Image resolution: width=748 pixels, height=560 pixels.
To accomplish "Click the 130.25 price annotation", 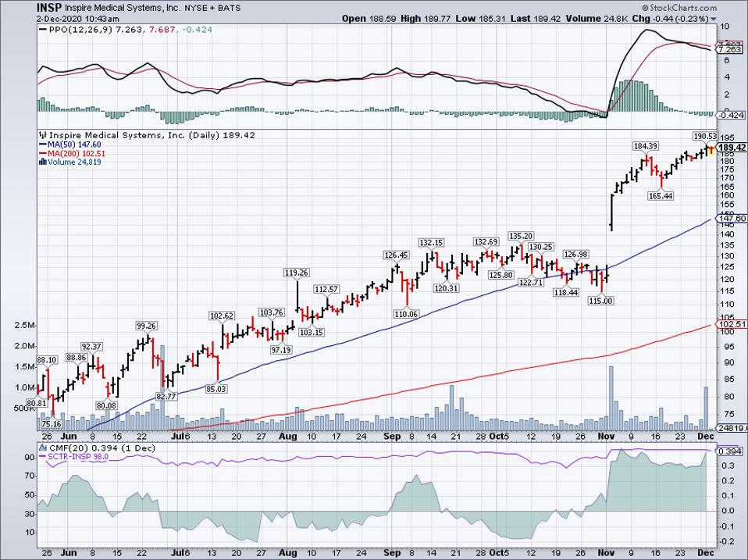I will [541, 247].
